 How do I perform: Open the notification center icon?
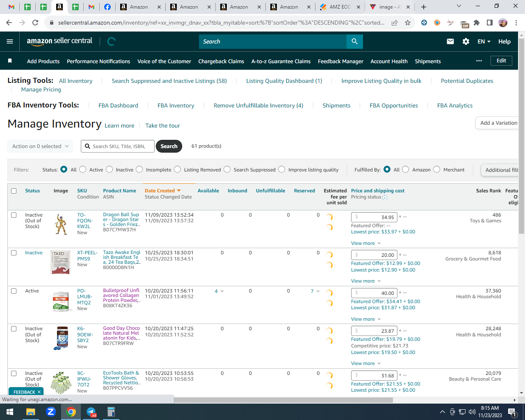pyautogui.click(x=512, y=412)
